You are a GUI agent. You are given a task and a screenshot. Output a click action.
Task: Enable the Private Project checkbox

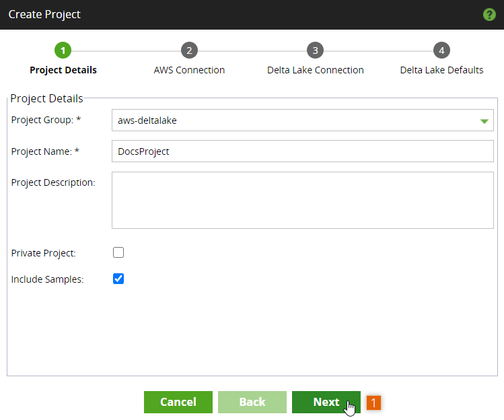pyautogui.click(x=118, y=252)
